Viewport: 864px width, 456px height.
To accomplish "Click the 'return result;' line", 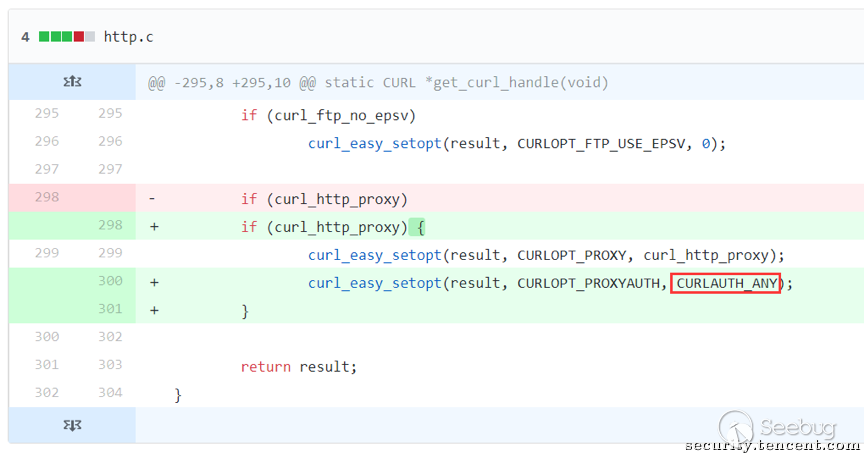I will coord(299,367).
